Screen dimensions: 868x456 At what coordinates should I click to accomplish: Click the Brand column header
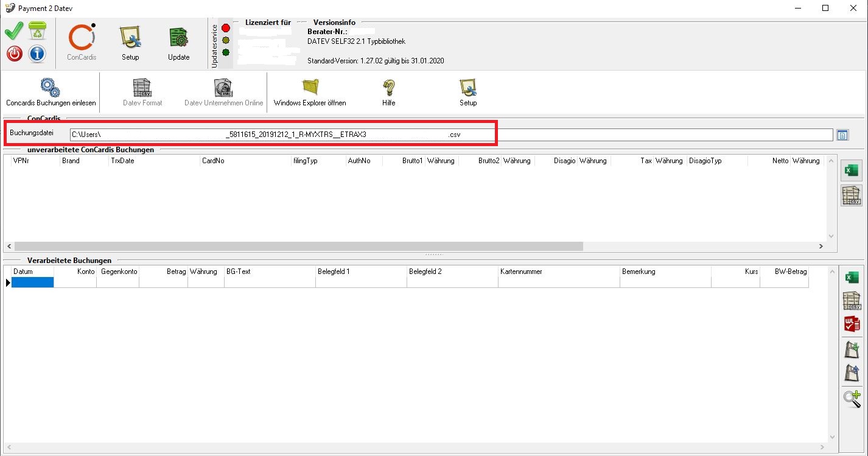pyautogui.click(x=84, y=161)
